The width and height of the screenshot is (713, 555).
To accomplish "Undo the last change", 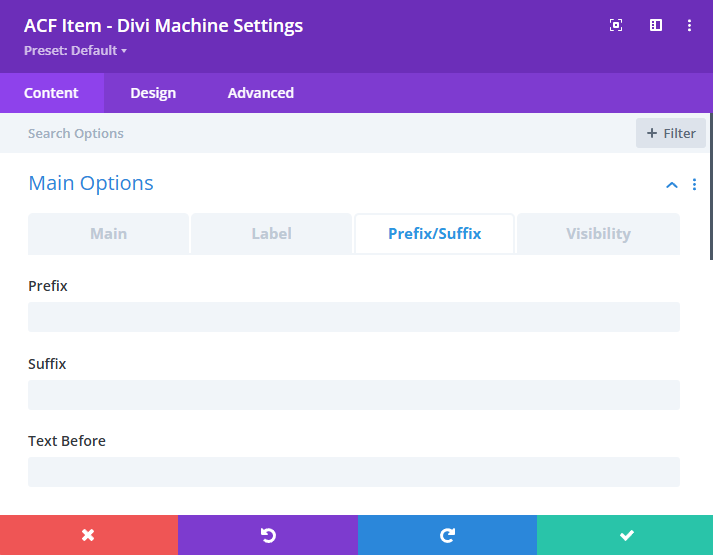I will tap(267, 535).
